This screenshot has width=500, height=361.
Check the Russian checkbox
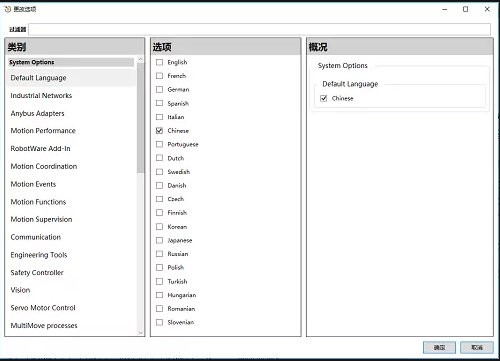click(x=160, y=254)
